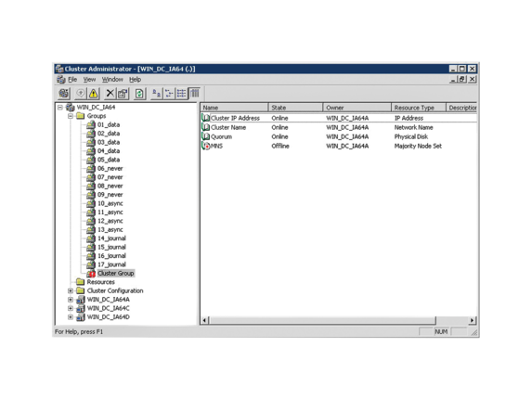532x399 pixels.
Task: Click the horizontal scrollbar left arrow
Action: (x=204, y=320)
